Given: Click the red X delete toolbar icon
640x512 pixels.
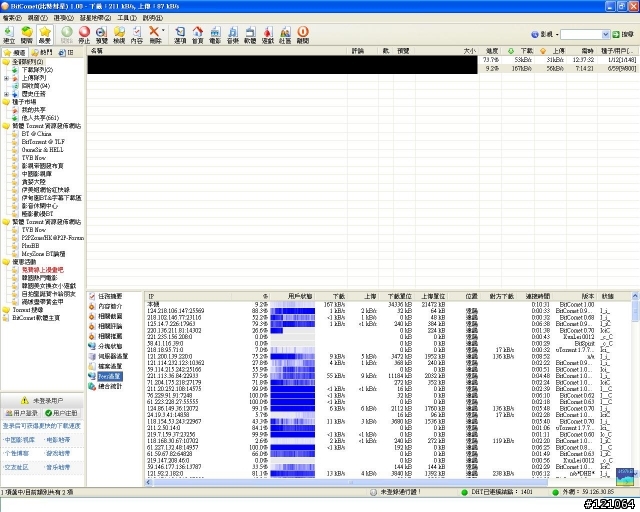Looking at the screenshot, I should pos(154,35).
